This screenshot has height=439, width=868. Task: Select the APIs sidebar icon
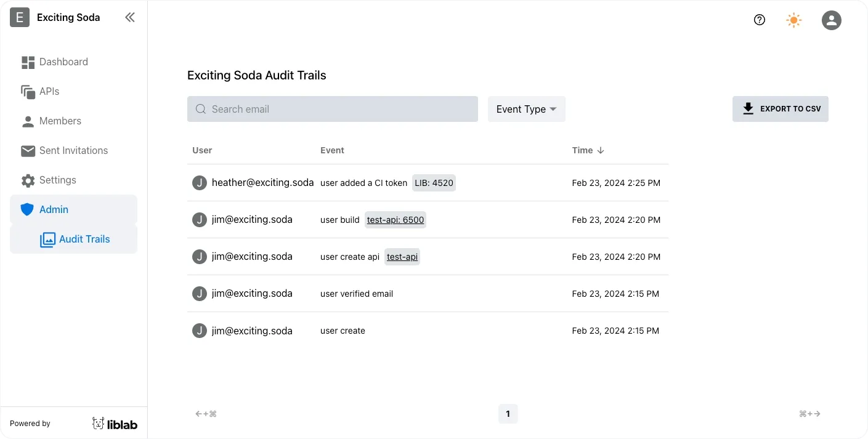coord(28,91)
